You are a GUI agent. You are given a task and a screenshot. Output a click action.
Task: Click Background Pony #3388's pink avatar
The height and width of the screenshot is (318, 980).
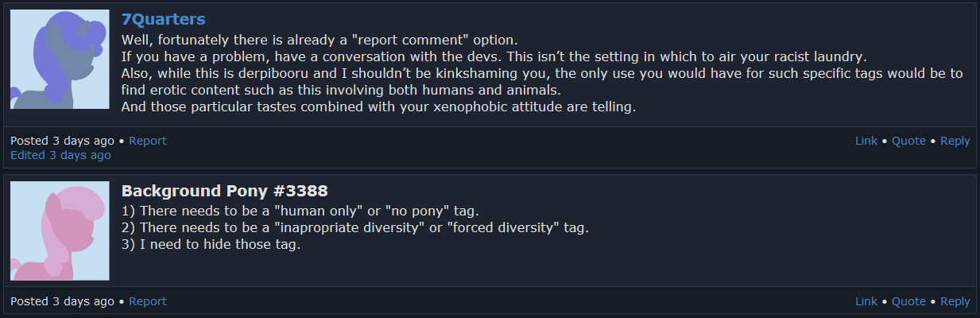coord(60,231)
